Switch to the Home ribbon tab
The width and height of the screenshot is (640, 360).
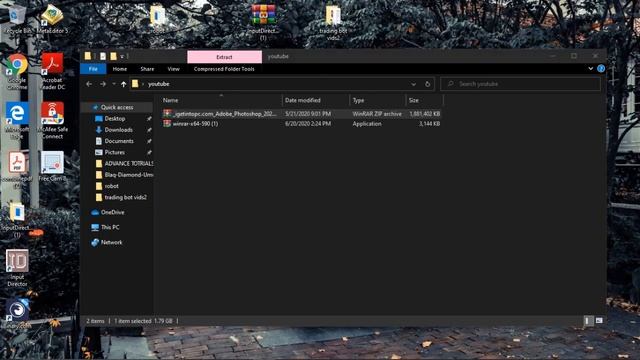coord(120,69)
